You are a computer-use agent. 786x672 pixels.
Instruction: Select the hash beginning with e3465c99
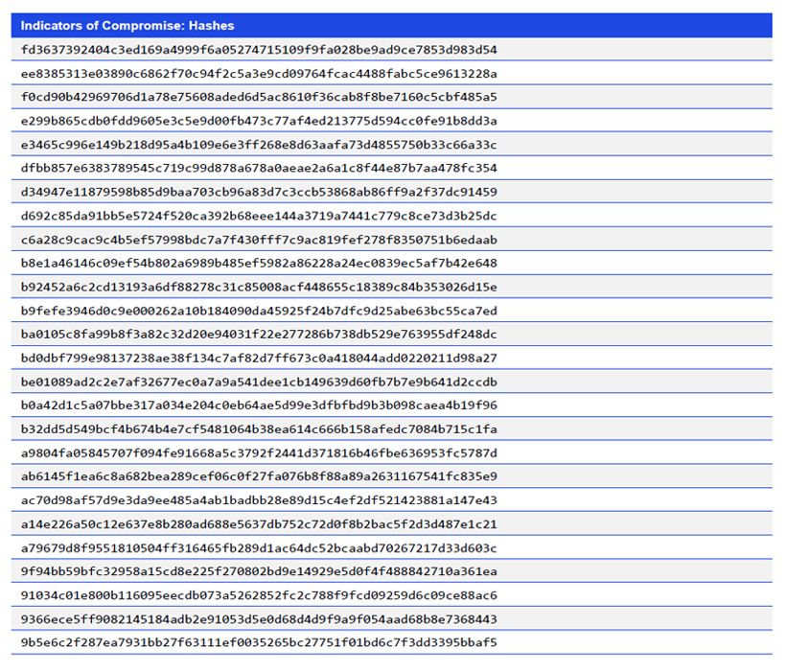(x=259, y=145)
